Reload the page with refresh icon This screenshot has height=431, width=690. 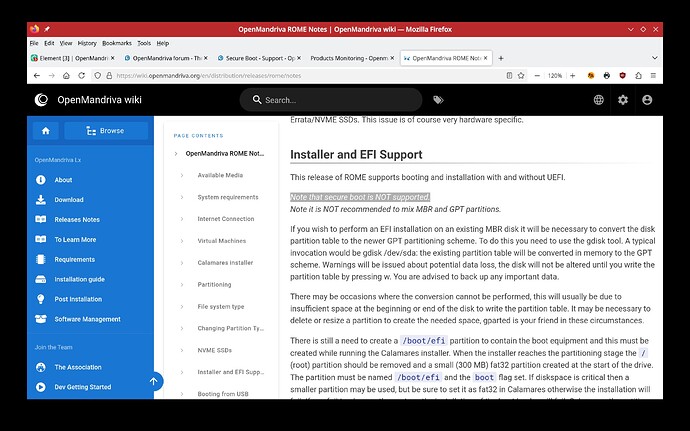81,76
